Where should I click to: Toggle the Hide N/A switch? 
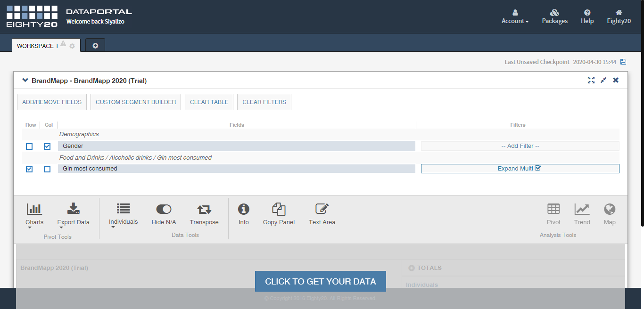pyautogui.click(x=164, y=209)
